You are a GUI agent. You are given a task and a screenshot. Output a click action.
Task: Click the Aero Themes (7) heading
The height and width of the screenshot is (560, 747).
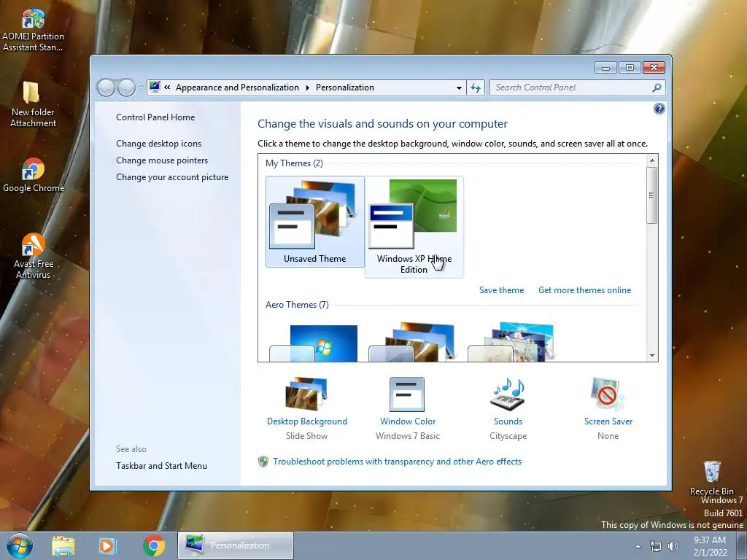pos(297,305)
